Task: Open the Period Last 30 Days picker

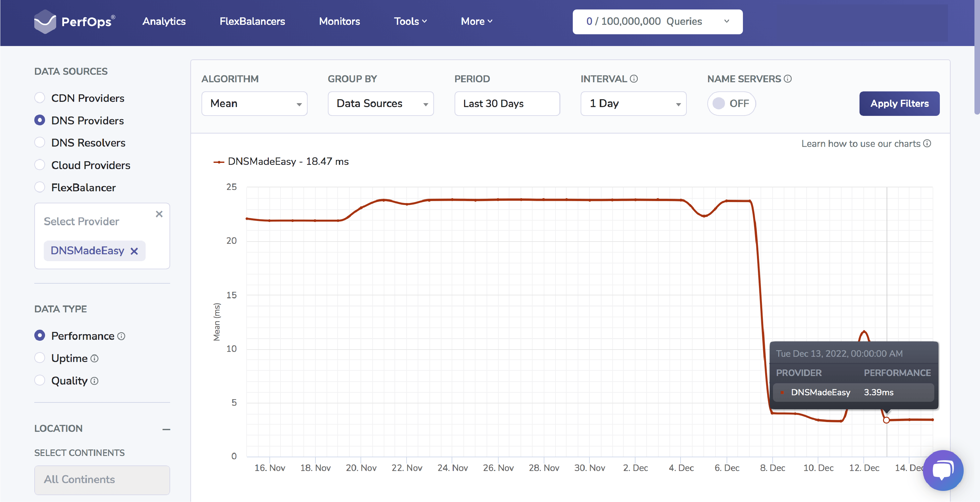Action: 507,103
